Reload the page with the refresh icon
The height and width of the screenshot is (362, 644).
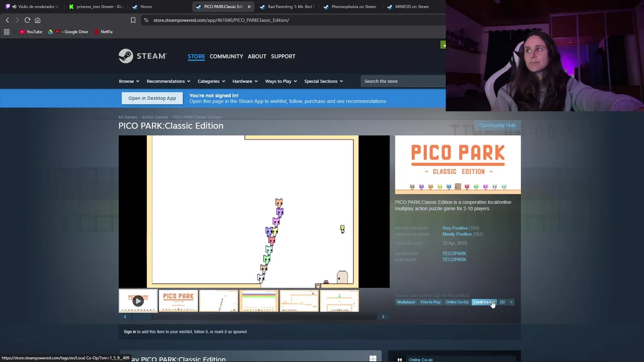[27, 20]
